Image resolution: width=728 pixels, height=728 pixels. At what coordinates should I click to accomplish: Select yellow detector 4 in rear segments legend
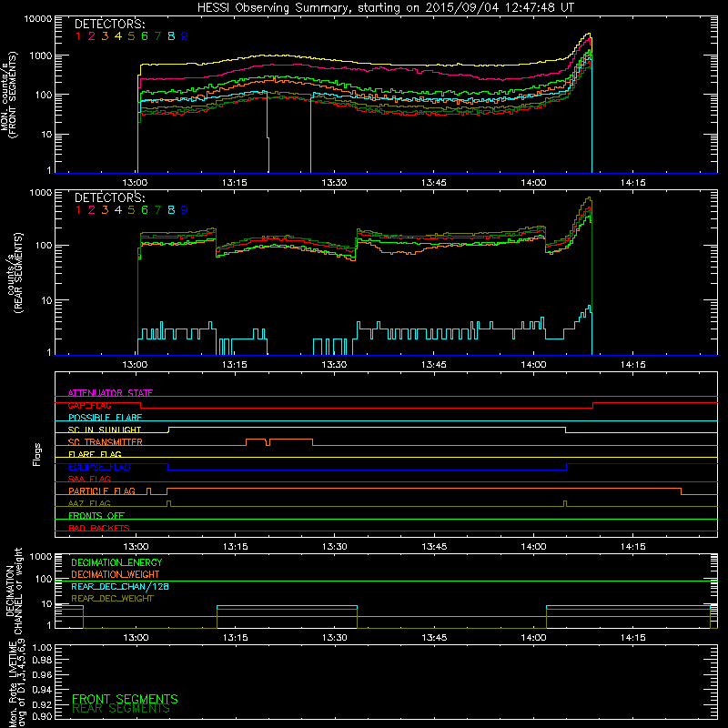coord(118,210)
